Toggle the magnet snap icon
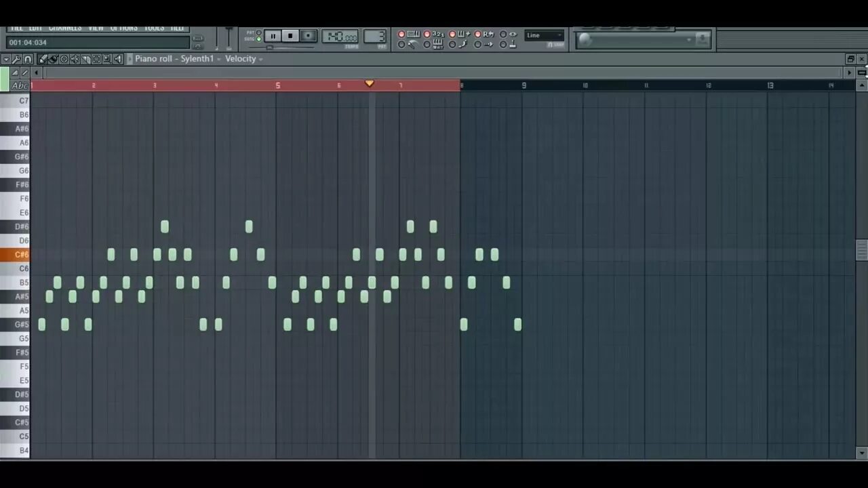 point(27,59)
